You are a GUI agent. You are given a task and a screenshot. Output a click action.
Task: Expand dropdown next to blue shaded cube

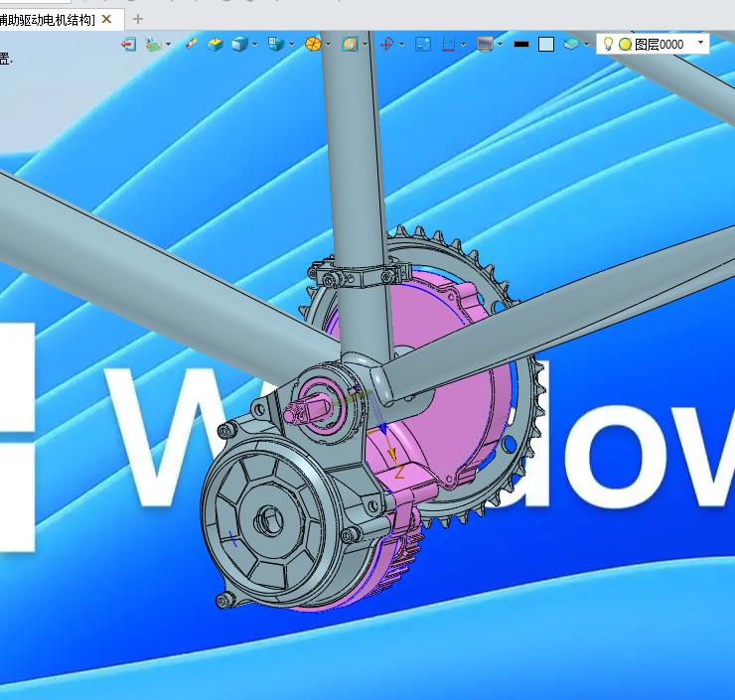tap(255, 45)
